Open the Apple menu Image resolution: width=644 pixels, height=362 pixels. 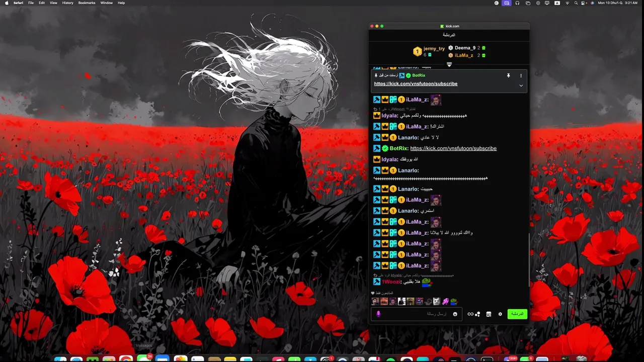[7, 3]
